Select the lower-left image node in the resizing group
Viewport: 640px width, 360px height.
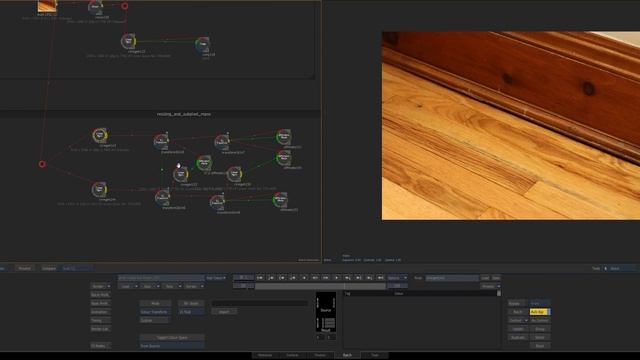99,189
